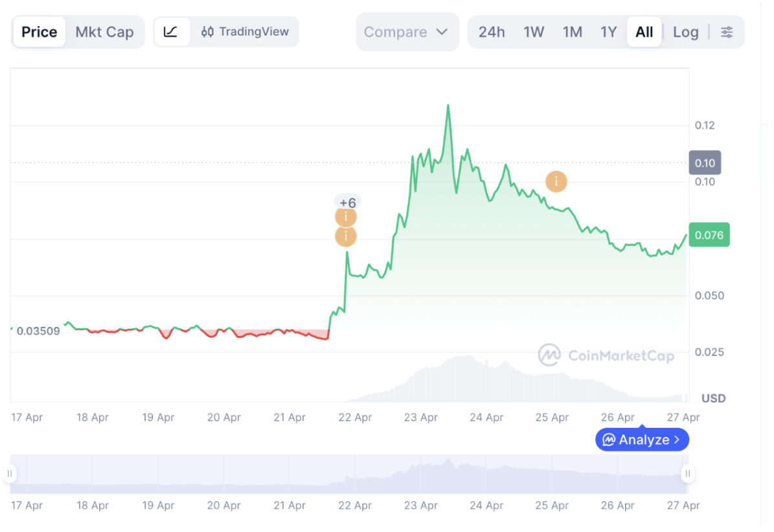This screenshot has height=532, width=774.
Task: Click the +6 events badge
Action: coord(347,202)
